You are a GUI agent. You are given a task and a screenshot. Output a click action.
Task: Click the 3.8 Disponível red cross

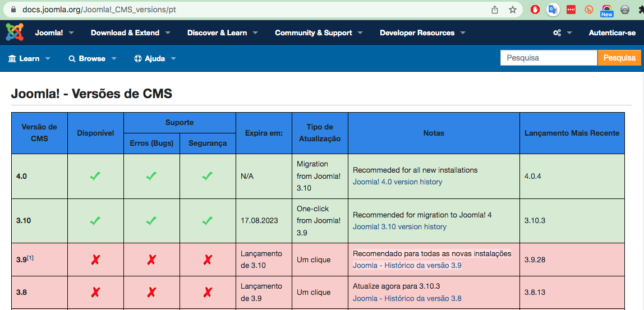point(95,293)
